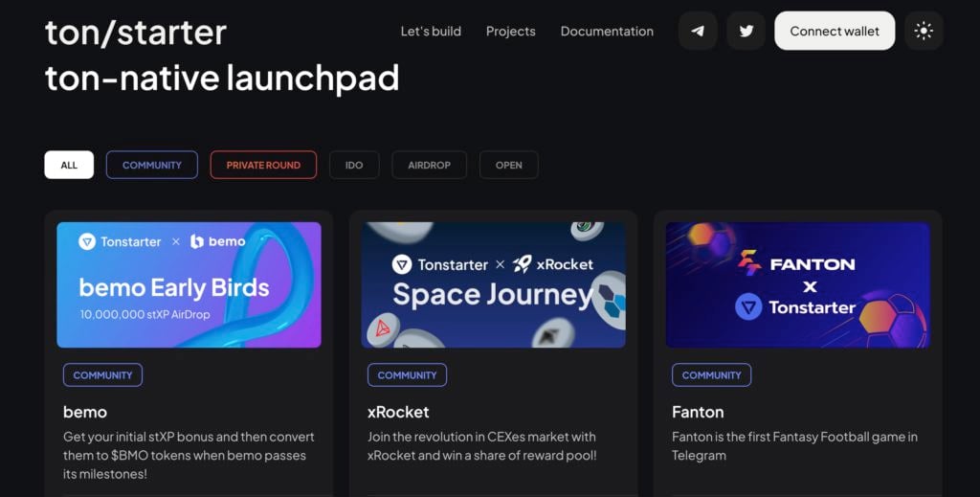This screenshot has width=980, height=497.
Task: Click '10,000,000 stXP AirDrop' text in banner
Action: pyautogui.click(x=145, y=314)
